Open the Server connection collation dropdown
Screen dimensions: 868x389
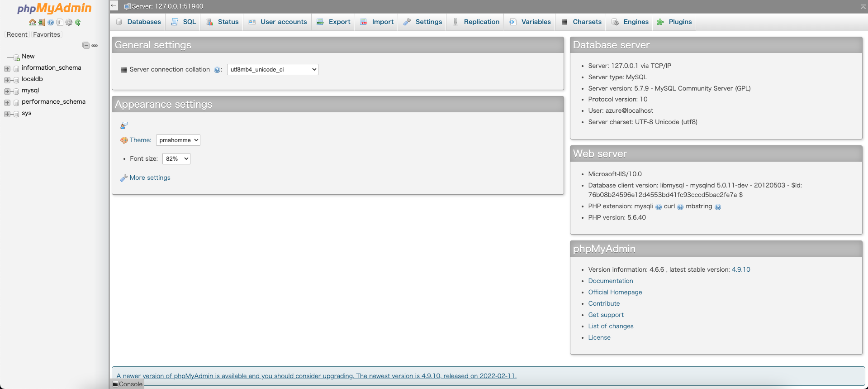272,69
